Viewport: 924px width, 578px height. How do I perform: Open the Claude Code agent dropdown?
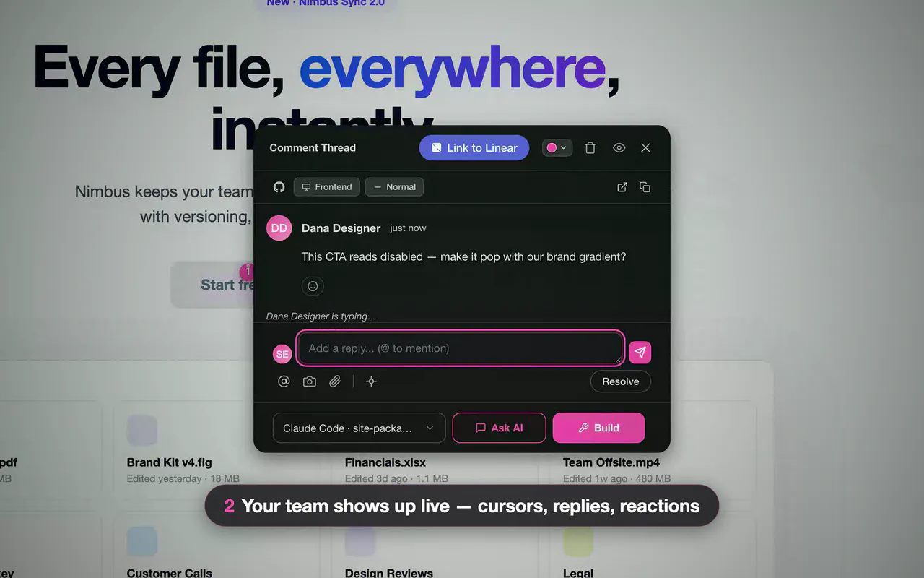pos(359,428)
